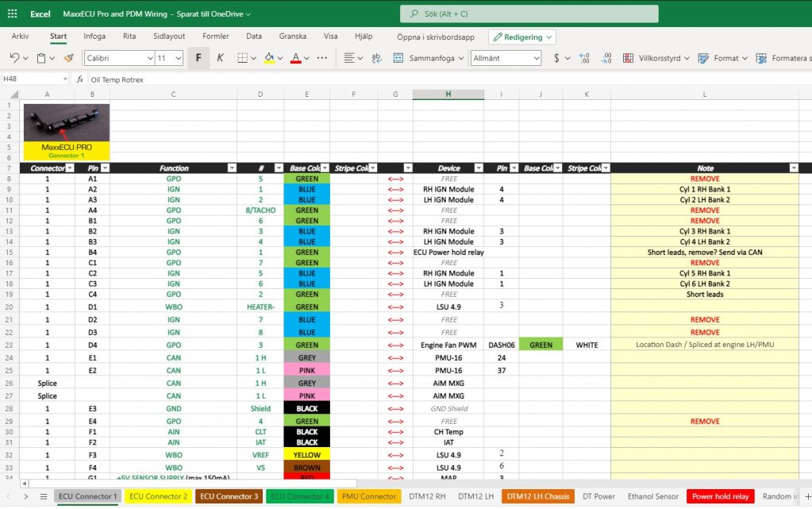The height and width of the screenshot is (509, 812).
Task: Open the Note column filter dropdown
Action: [x=794, y=168]
